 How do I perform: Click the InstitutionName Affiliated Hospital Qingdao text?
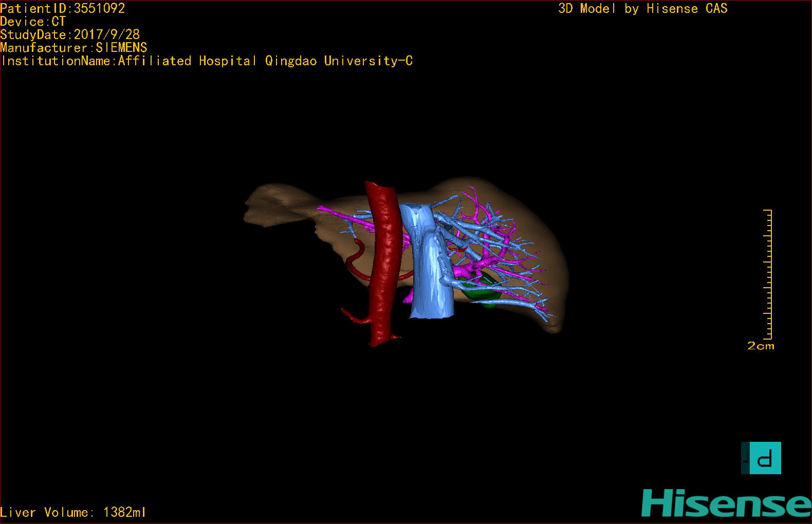(x=207, y=61)
